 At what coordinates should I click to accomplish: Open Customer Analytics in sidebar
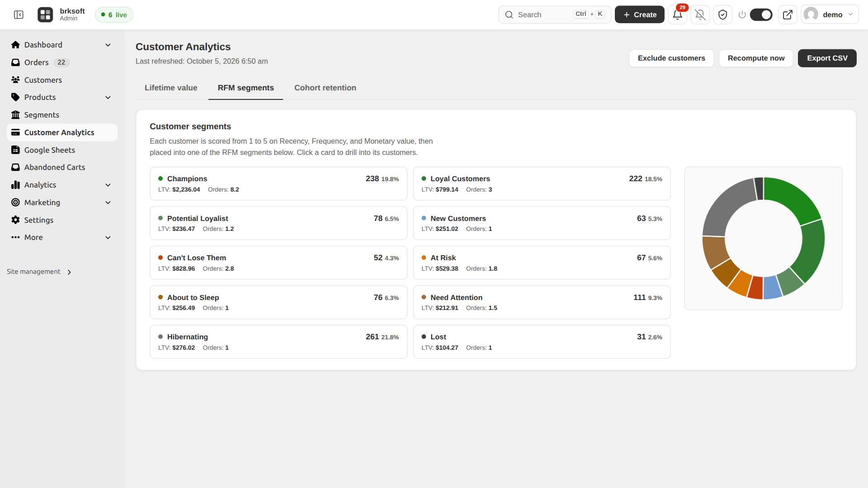click(x=62, y=132)
